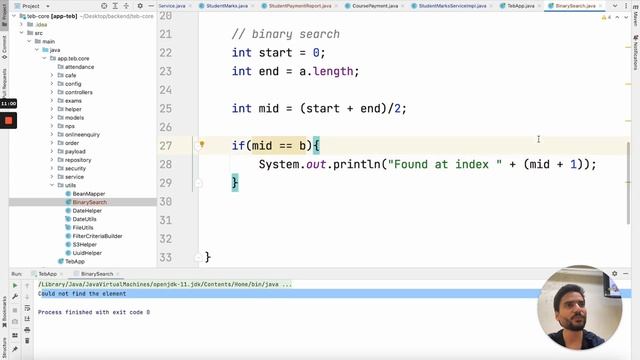
Task: Go to next highlighted error arrow
Action: tap(626, 17)
